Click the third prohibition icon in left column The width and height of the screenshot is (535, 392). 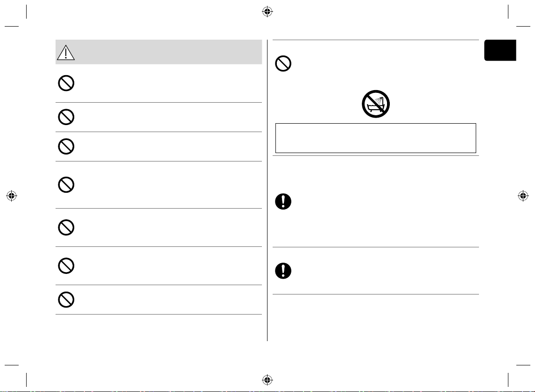coord(66,147)
